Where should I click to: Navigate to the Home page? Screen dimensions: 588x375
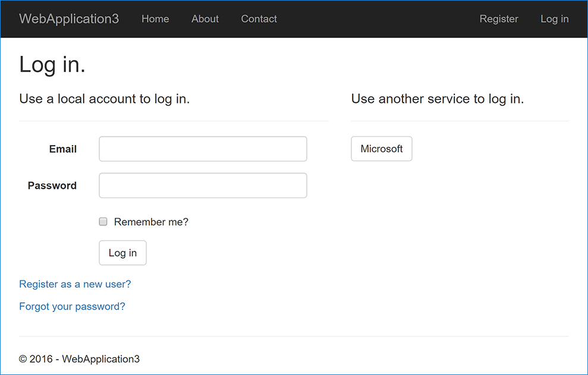point(155,19)
